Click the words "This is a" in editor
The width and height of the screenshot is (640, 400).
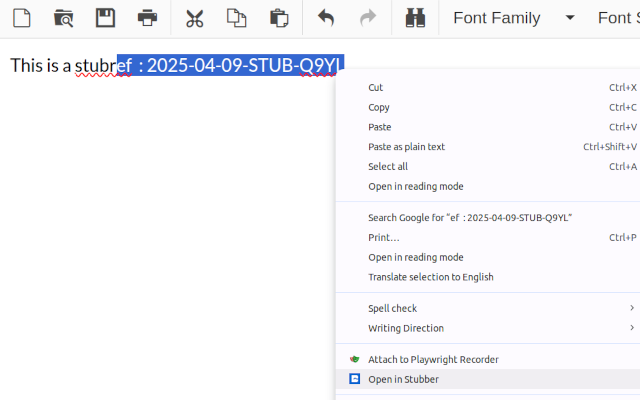(x=40, y=65)
